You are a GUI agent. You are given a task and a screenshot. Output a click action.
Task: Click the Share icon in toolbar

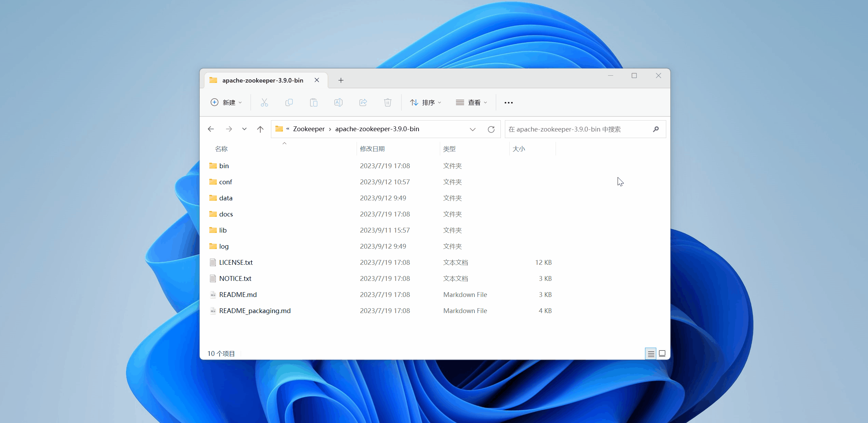363,102
